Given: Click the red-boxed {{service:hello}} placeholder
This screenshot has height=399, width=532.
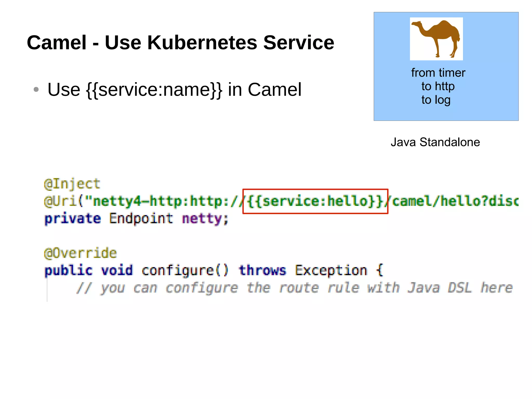Looking at the screenshot, I should tap(315, 201).
